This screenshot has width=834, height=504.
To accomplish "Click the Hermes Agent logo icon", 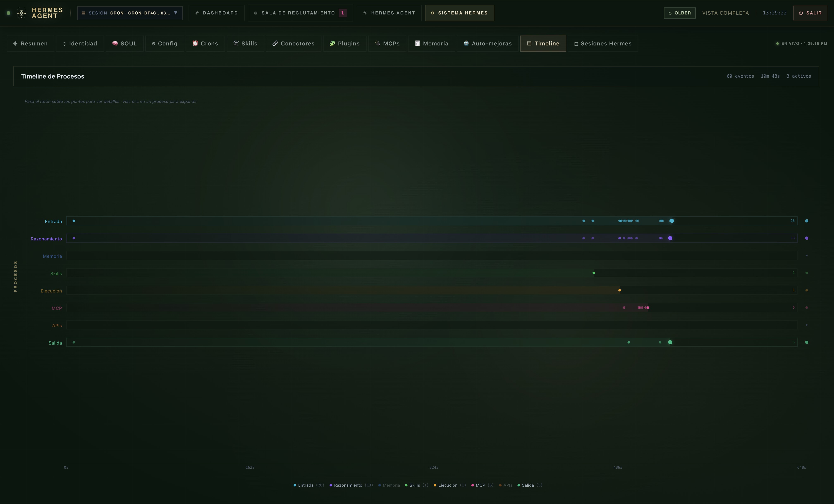I will (21, 13).
